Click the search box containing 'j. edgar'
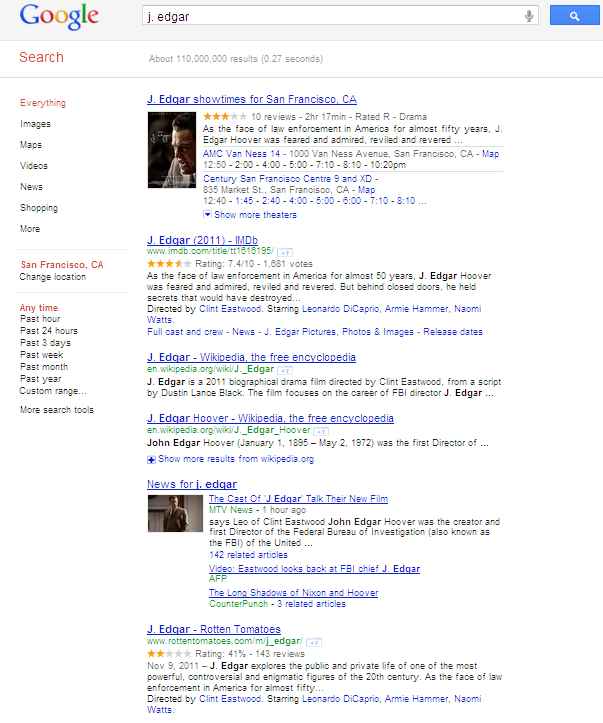This screenshot has height=723, width=603. (x=340, y=16)
